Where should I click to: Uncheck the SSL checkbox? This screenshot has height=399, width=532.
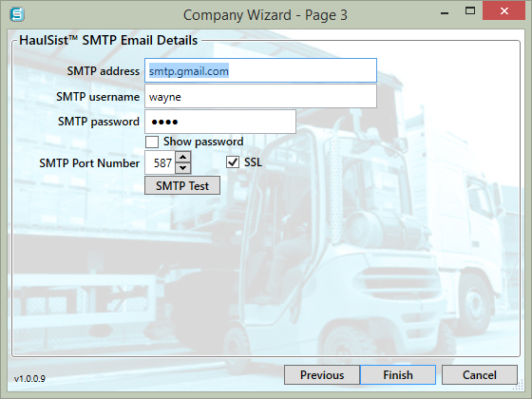(233, 162)
